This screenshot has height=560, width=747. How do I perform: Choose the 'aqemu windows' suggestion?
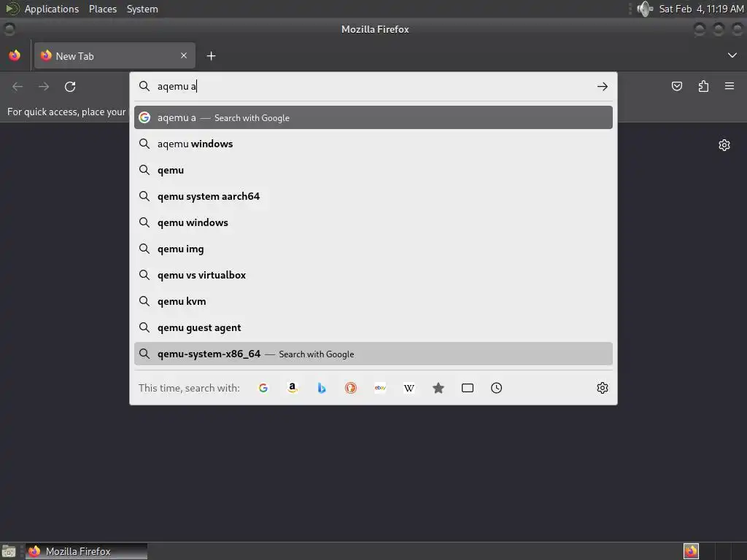click(x=373, y=144)
